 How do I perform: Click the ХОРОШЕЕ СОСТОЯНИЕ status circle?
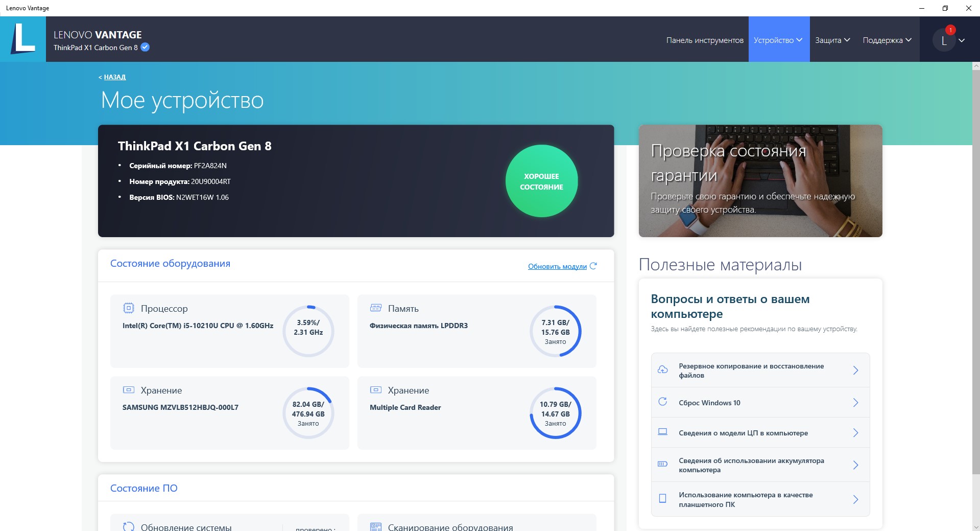[541, 181]
